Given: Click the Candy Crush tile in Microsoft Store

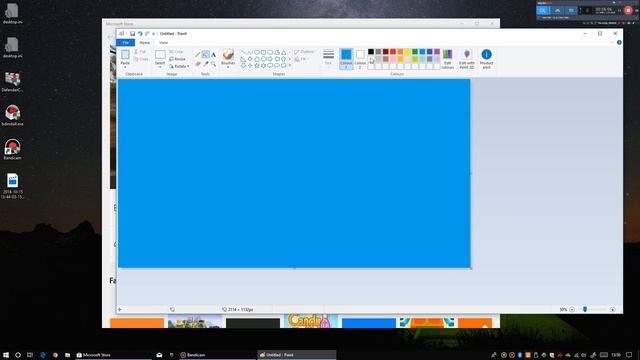Looking at the screenshot, I should [311, 321].
